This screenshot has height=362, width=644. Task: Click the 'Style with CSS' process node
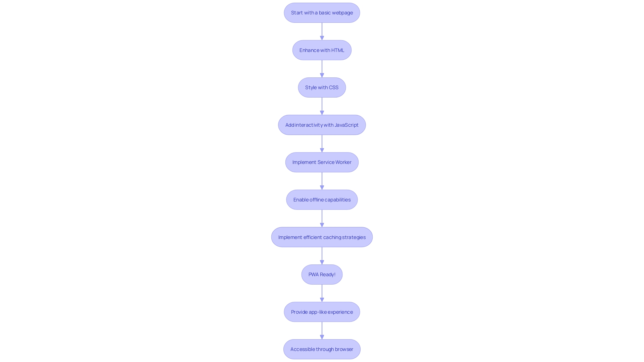click(x=322, y=87)
